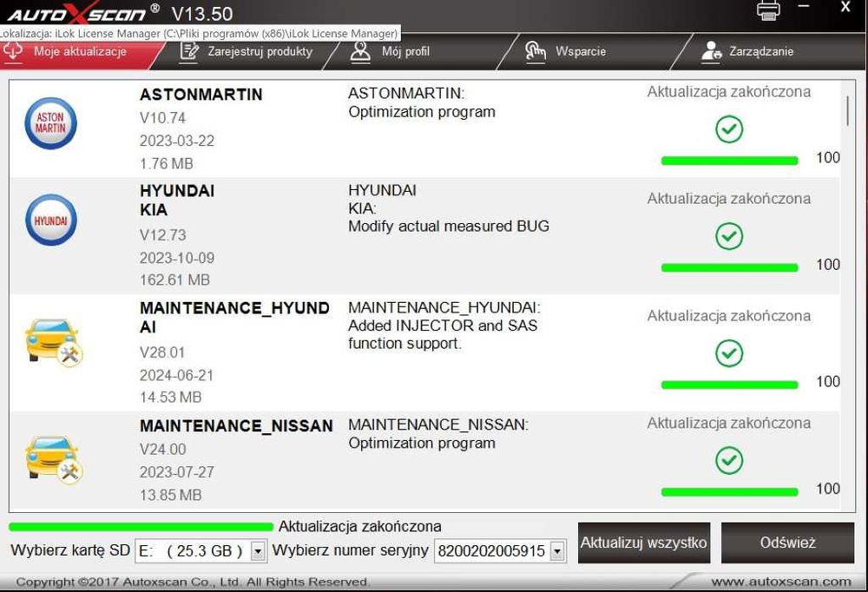
Task: Click the Odśwież button
Action: 788,543
